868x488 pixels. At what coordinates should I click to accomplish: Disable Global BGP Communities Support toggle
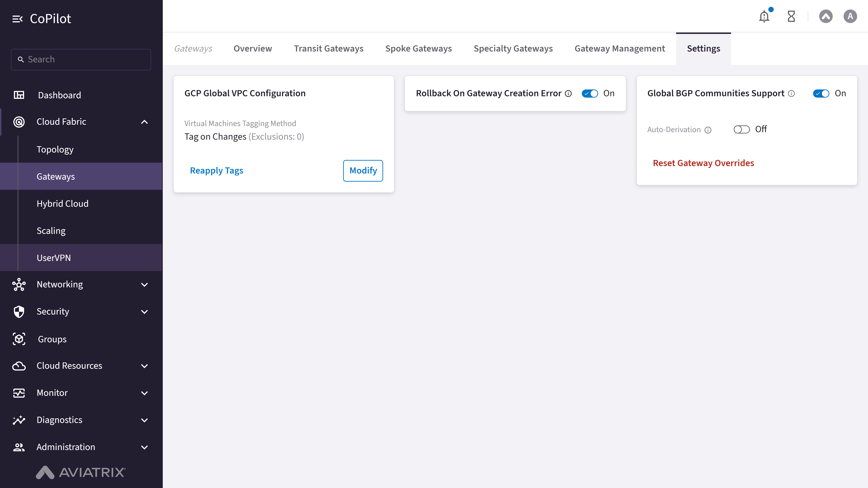point(821,93)
